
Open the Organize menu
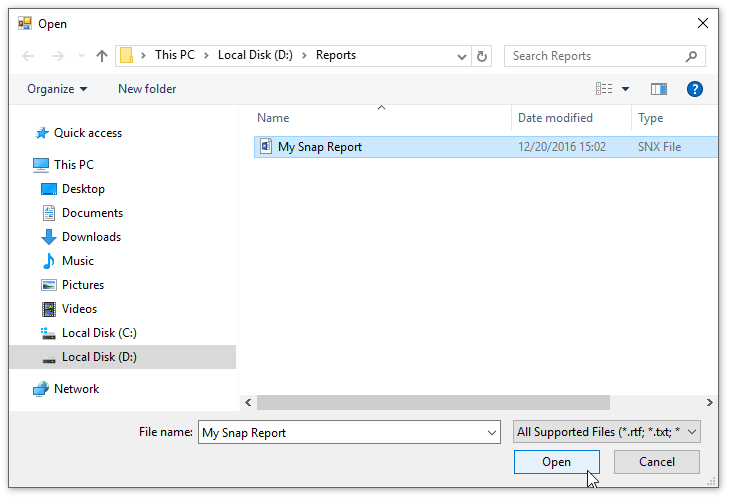[57, 89]
